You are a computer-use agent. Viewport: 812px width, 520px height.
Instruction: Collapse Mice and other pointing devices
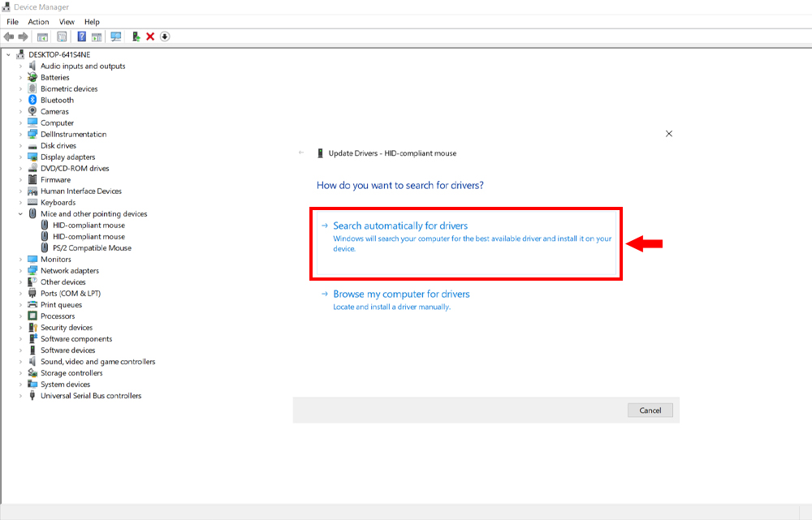(21, 214)
